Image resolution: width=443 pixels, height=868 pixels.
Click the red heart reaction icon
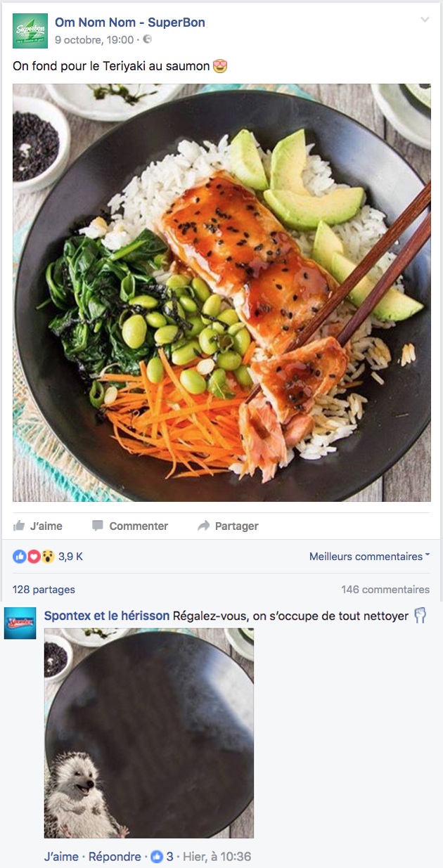(32, 557)
